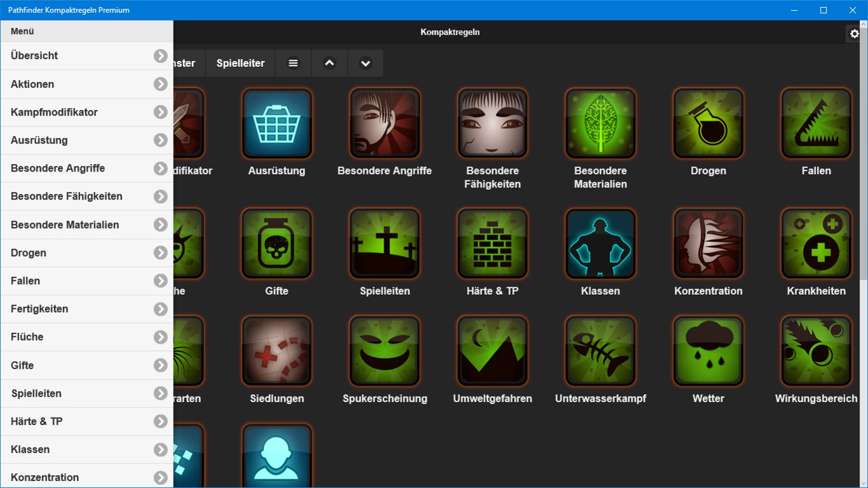The height and width of the screenshot is (488, 868).
Task: Switch to the Spielleiter tab
Action: click(240, 64)
